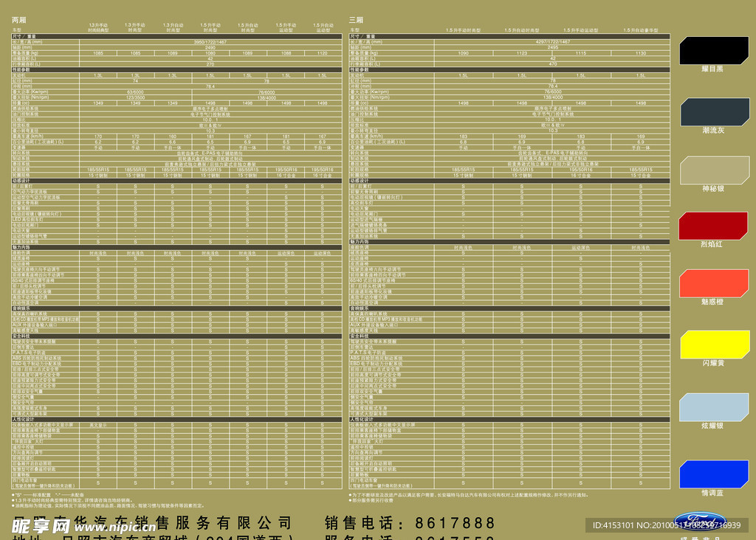756x540 pixels.
Task: Click the 闪耀黄 color name label
Action: click(713, 363)
